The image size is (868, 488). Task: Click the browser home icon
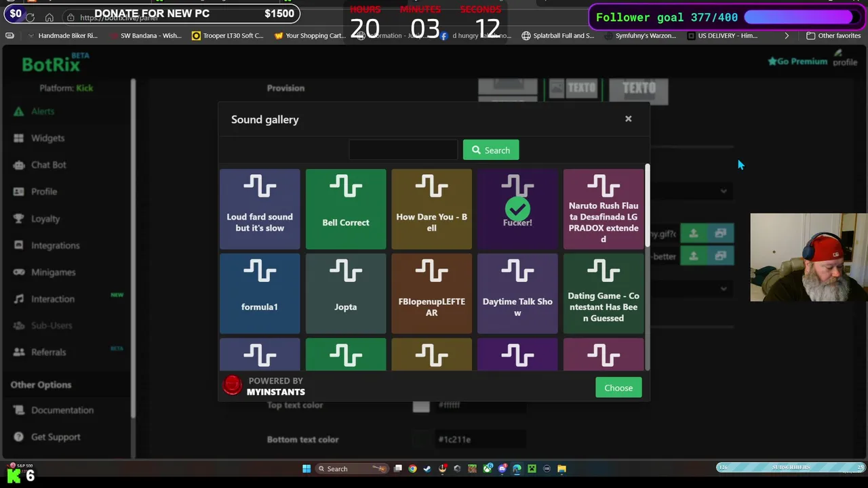[49, 18]
